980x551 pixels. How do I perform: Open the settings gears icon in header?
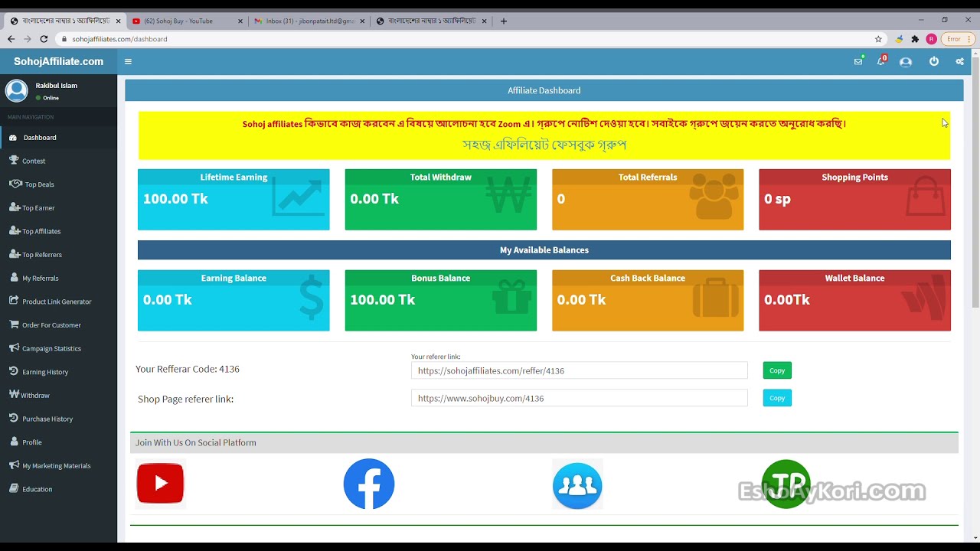(959, 62)
